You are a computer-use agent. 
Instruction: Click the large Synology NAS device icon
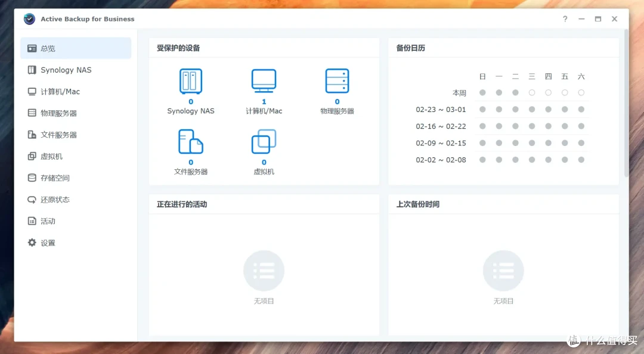[x=191, y=81]
